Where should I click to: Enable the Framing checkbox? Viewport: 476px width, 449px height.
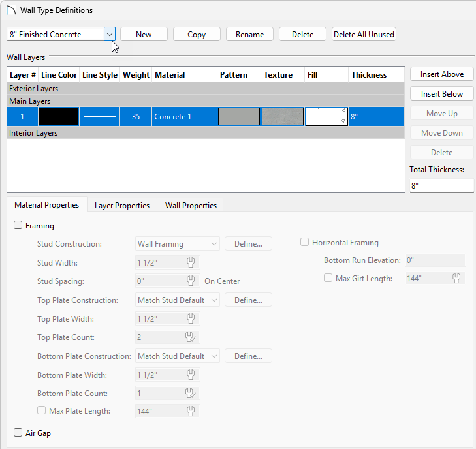(18, 225)
